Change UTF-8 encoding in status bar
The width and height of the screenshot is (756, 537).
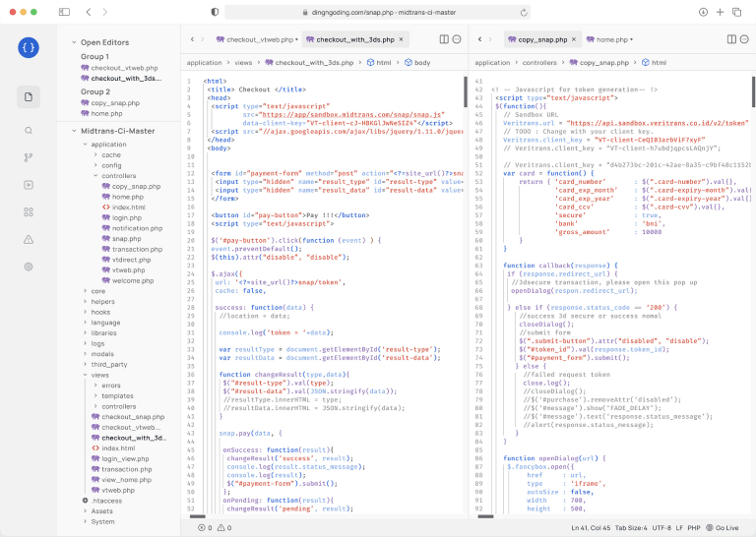[x=661, y=528]
